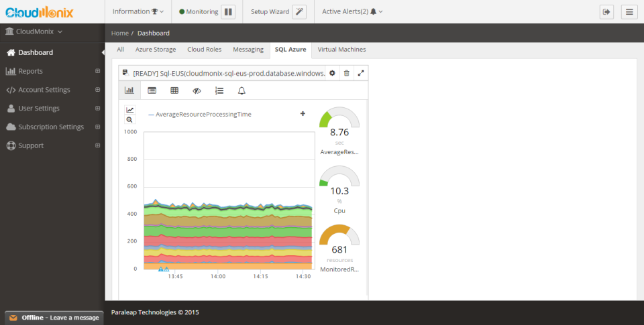
Task: Open Sql-EUS widget gear settings
Action: pyautogui.click(x=332, y=73)
